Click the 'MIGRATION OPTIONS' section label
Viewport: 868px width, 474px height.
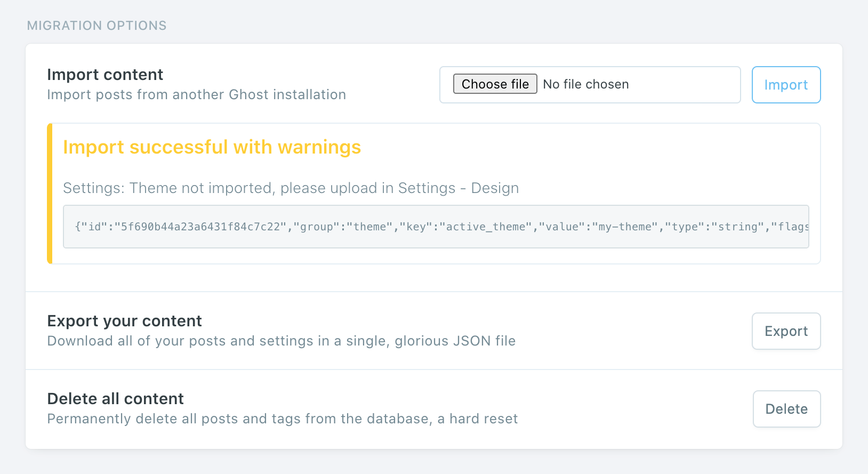point(97,26)
